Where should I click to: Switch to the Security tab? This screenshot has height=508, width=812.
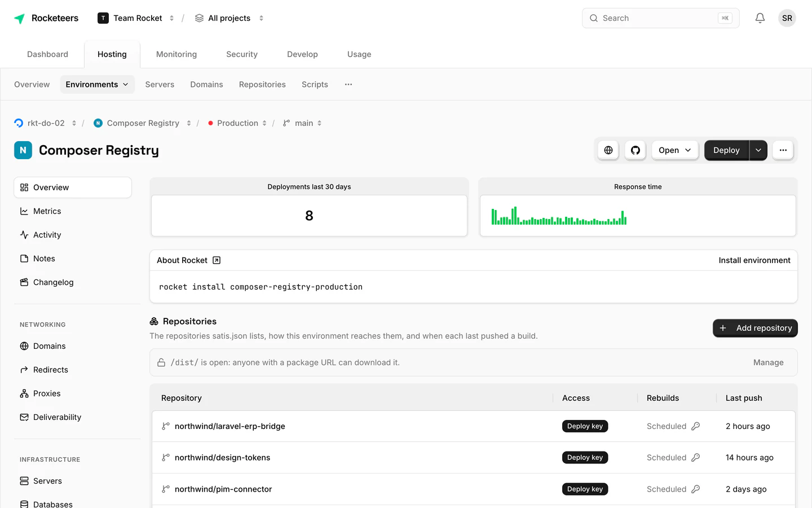point(242,54)
